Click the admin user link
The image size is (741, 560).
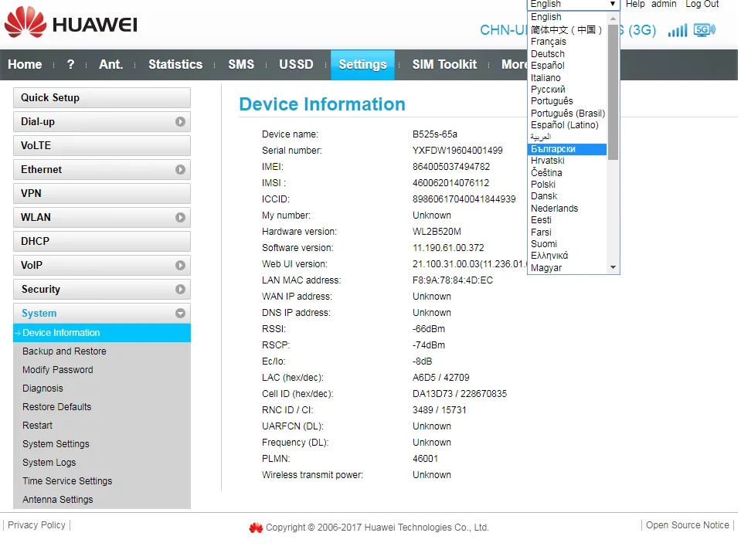tap(664, 4)
